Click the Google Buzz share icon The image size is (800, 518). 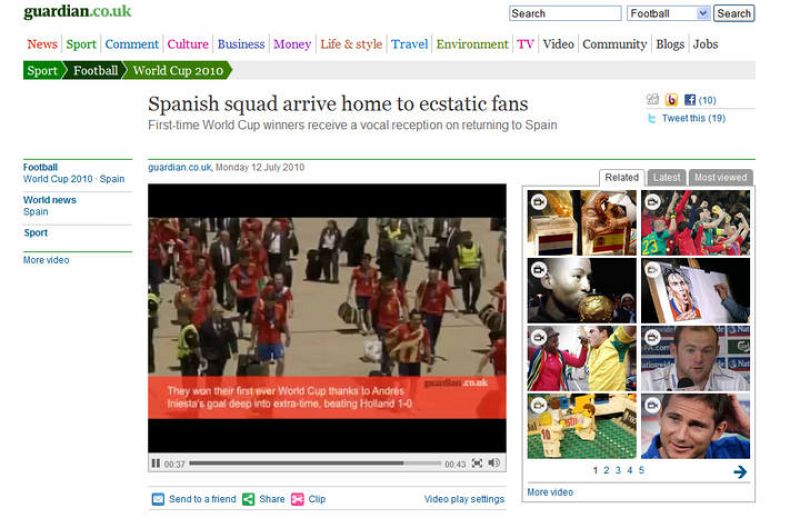pos(671,100)
